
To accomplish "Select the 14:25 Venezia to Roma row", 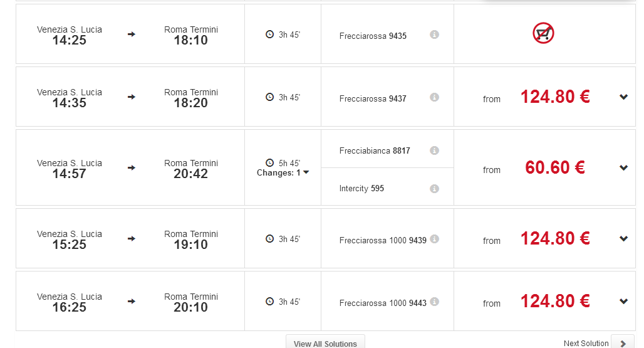I will click(326, 34).
